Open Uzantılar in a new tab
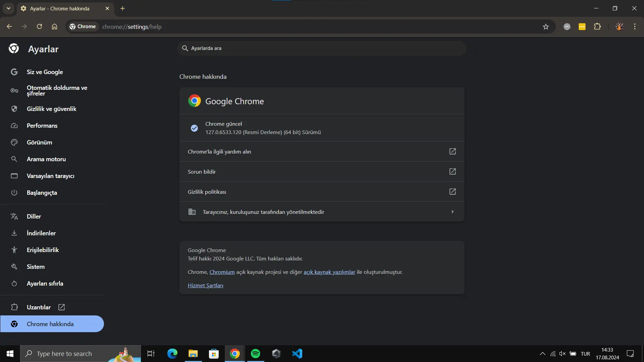The height and width of the screenshot is (362, 644). [x=52, y=307]
